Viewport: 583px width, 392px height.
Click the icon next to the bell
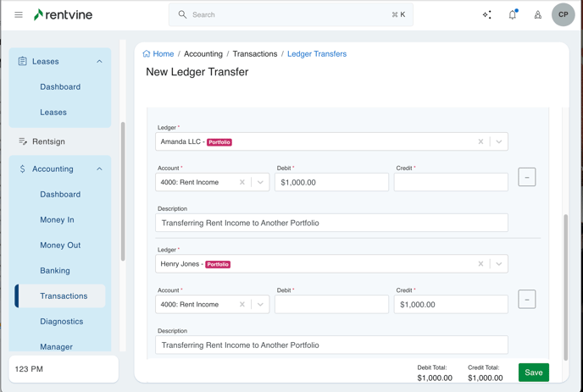tap(538, 14)
